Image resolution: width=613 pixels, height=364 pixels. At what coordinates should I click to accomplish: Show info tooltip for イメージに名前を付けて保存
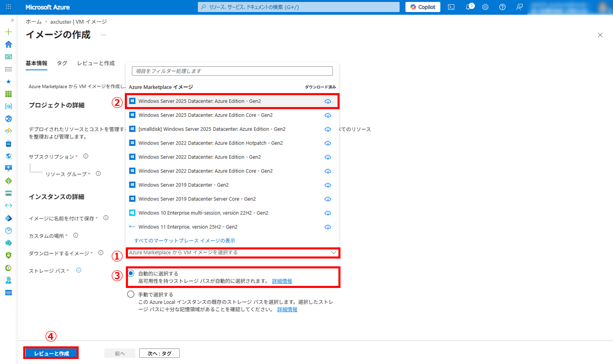[106, 218]
